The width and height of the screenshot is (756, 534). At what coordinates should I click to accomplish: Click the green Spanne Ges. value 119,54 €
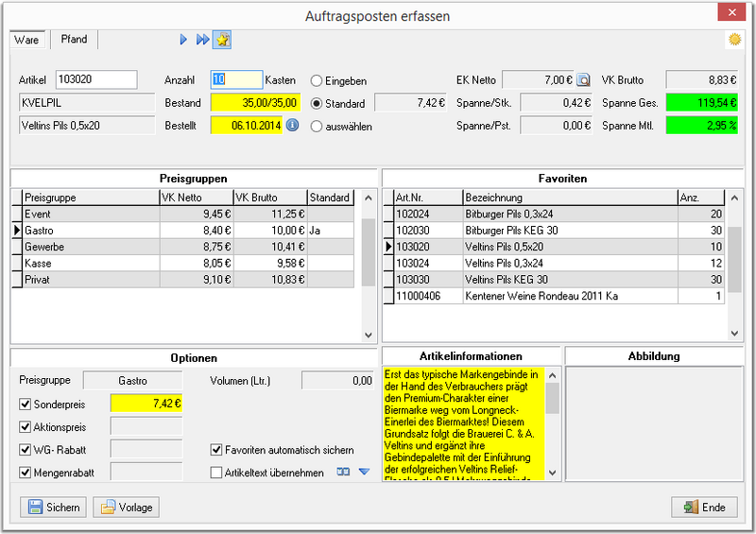(x=701, y=103)
